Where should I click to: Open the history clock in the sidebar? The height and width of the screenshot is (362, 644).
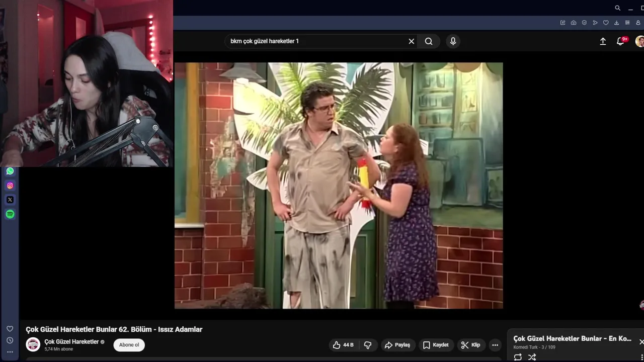pos(10,340)
